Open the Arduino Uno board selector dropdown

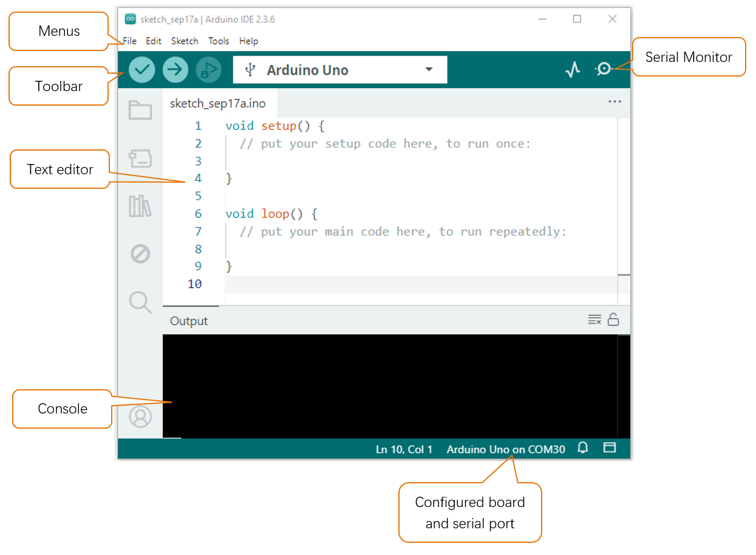coord(340,70)
